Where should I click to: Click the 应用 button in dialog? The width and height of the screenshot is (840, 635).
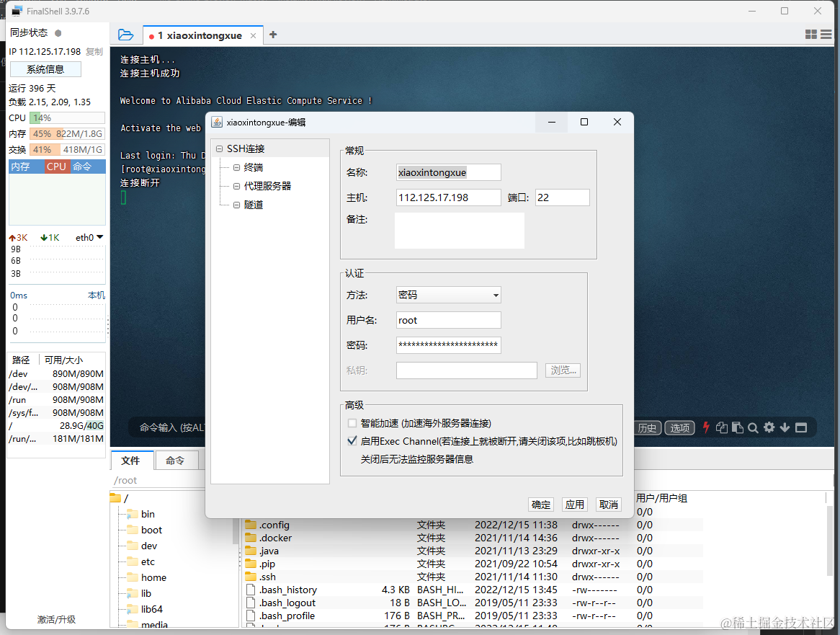[x=574, y=505]
